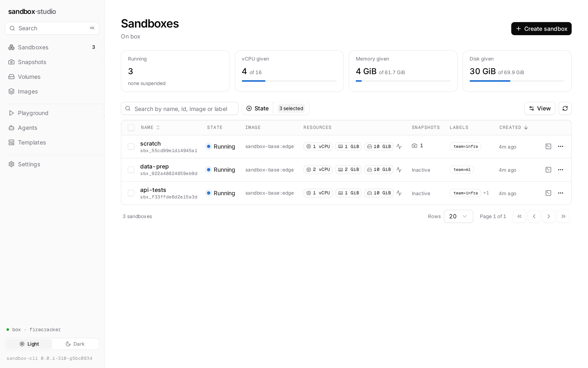Image resolution: width=588 pixels, height=368 pixels.
Task: Open the Rows per page dropdown
Action: coord(458,216)
